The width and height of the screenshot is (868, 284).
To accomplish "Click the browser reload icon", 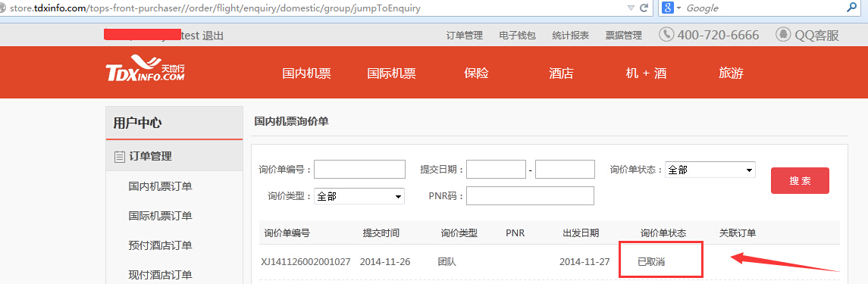I will (644, 8).
